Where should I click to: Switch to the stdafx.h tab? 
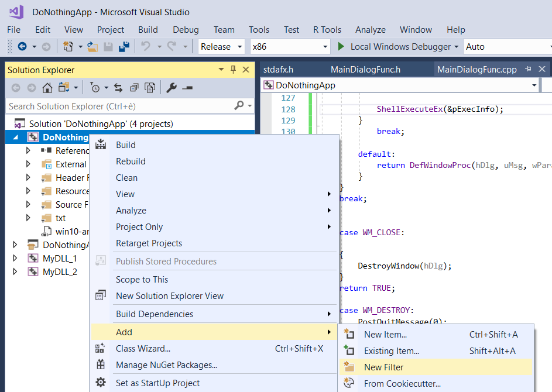click(x=278, y=70)
